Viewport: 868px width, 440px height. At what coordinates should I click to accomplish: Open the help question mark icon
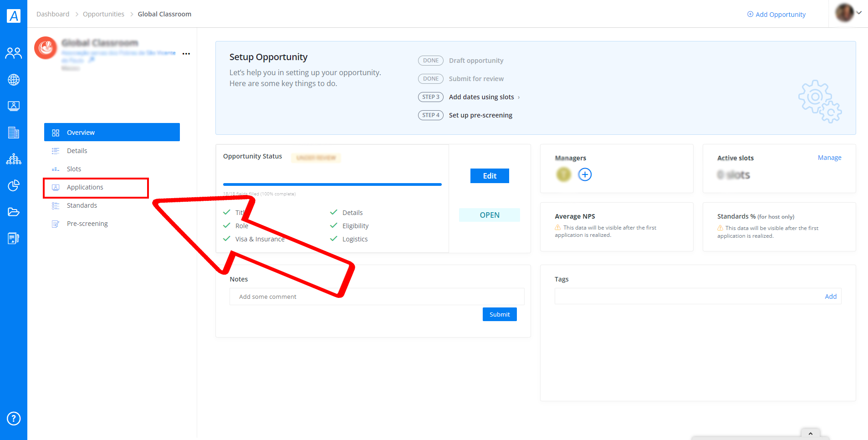point(14,418)
